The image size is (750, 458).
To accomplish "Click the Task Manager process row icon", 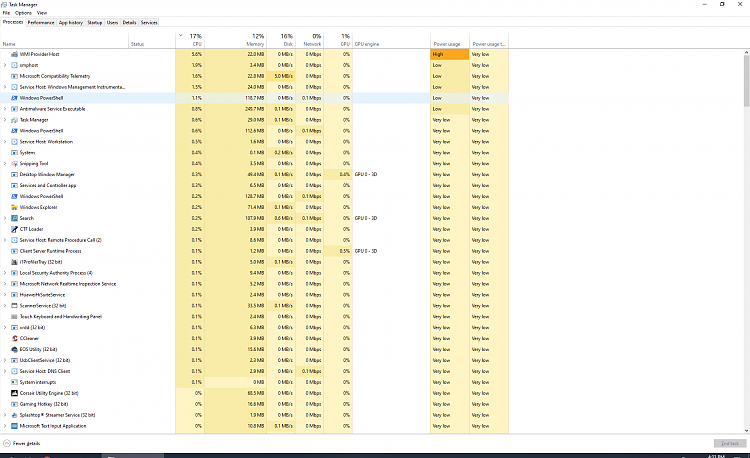I will click(x=14, y=120).
